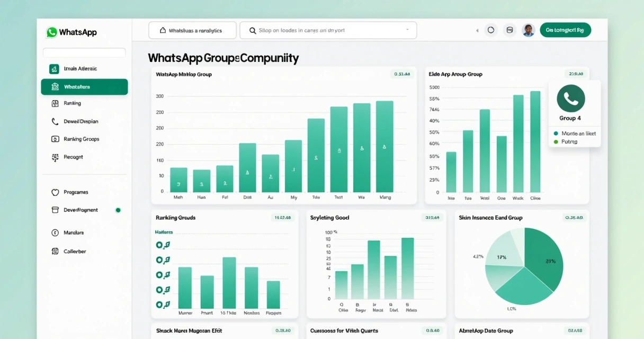Focus the top search field
Viewport: 644px width, 339px height.
(328, 31)
